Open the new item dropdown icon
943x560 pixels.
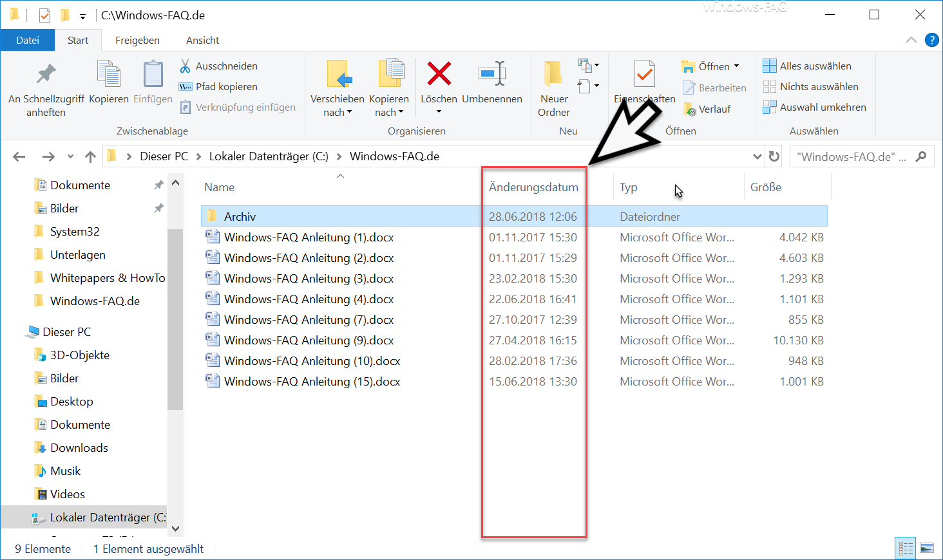pos(589,66)
